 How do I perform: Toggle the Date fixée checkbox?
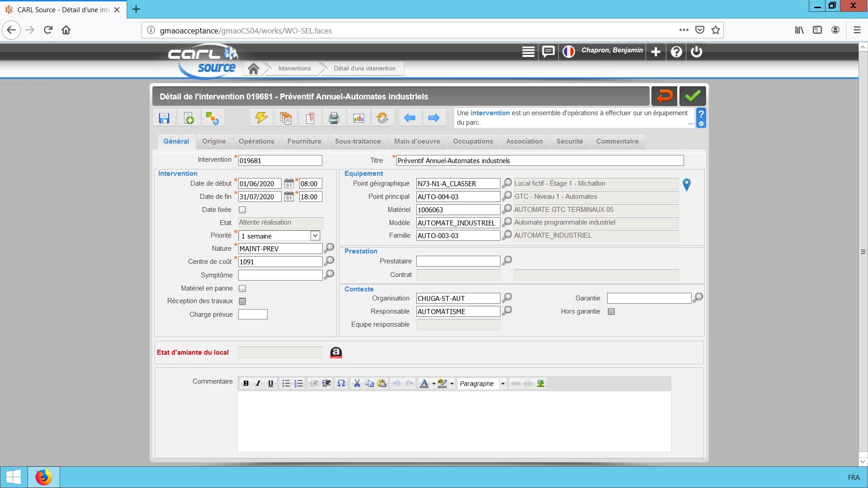pyautogui.click(x=242, y=210)
